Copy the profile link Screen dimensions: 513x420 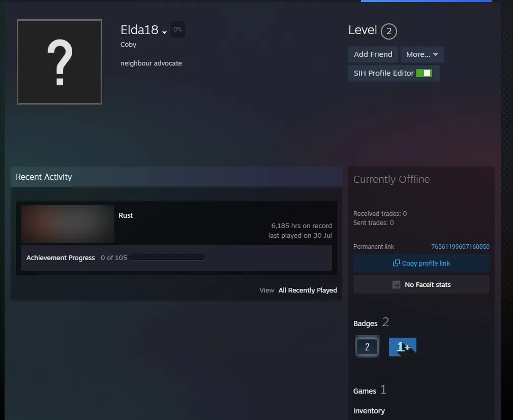tap(421, 263)
